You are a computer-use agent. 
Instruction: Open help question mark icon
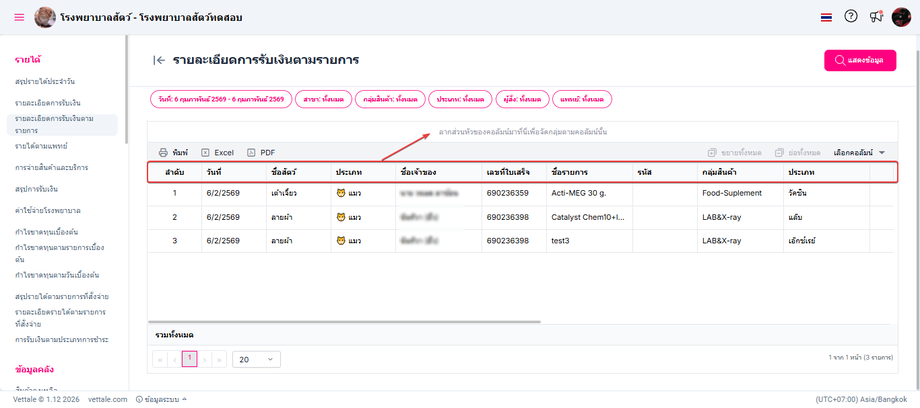click(851, 16)
